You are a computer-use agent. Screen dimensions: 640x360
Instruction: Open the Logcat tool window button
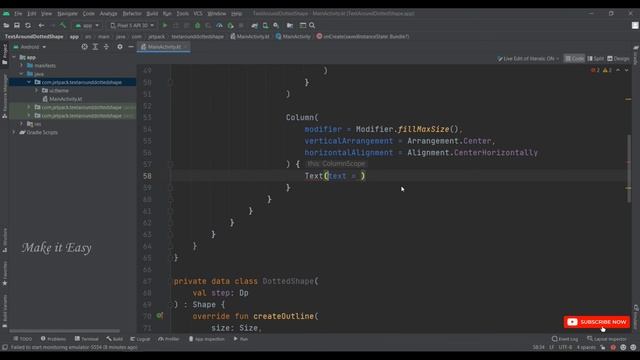click(x=140, y=339)
